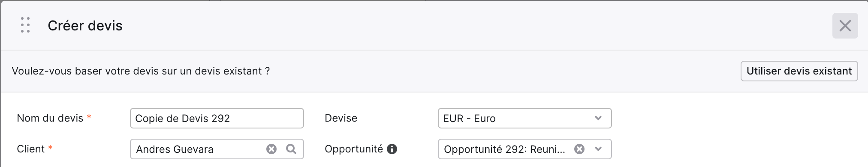
Task: Close the Créer devis dialog
Action: coord(845,26)
